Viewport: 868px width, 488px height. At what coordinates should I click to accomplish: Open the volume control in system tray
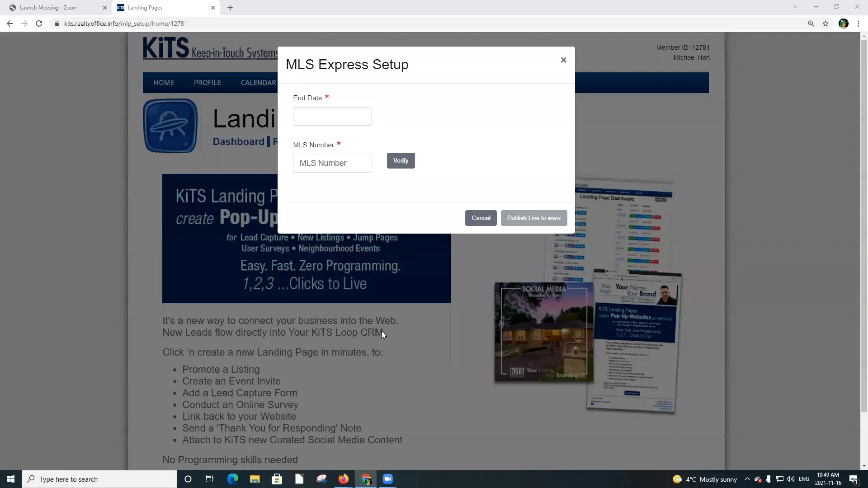point(791,479)
